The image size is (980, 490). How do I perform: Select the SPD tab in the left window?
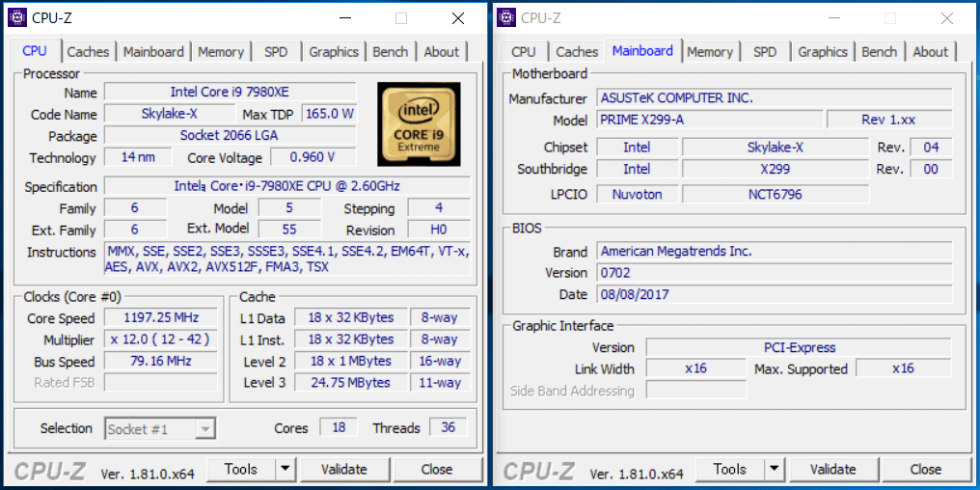click(276, 52)
